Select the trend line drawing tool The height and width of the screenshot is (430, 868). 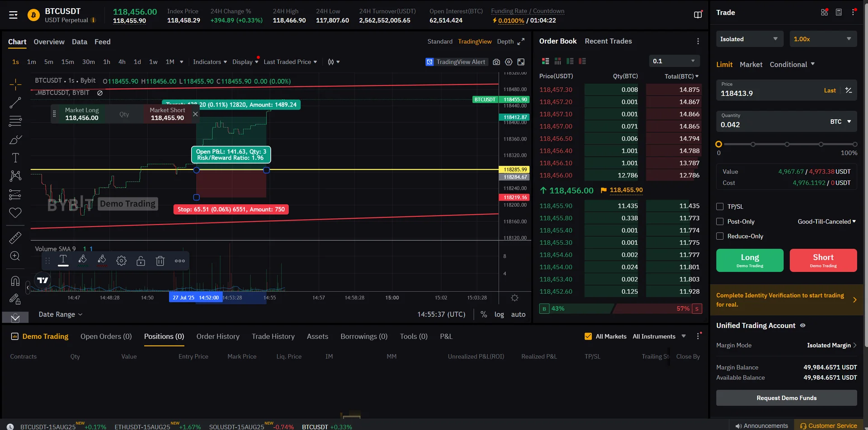pos(15,103)
